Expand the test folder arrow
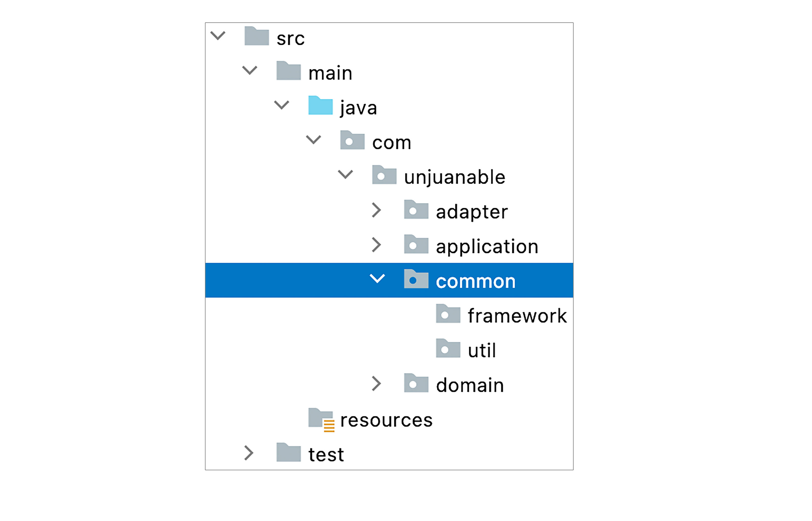The image size is (812, 521). click(249, 453)
